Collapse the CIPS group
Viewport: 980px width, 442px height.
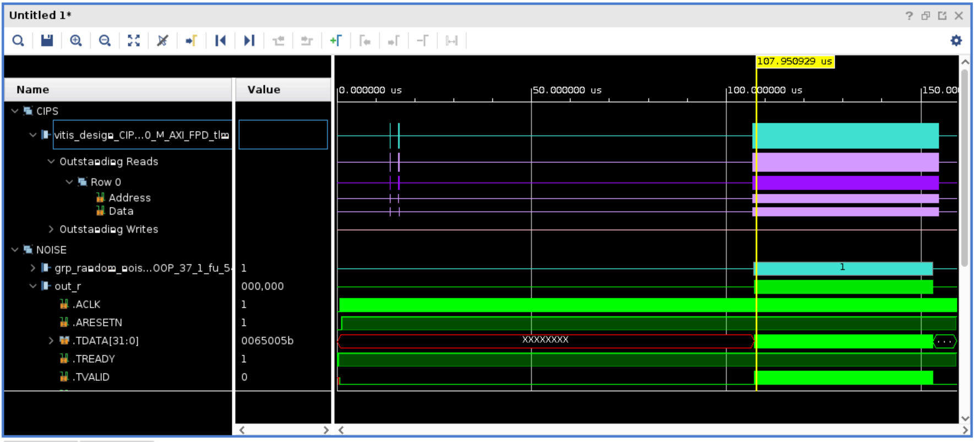coord(15,111)
